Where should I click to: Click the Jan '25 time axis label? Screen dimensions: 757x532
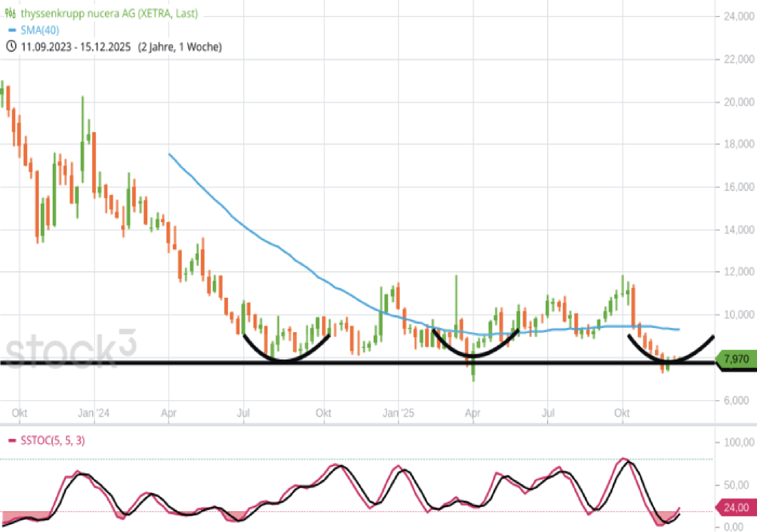click(x=398, y=413)
